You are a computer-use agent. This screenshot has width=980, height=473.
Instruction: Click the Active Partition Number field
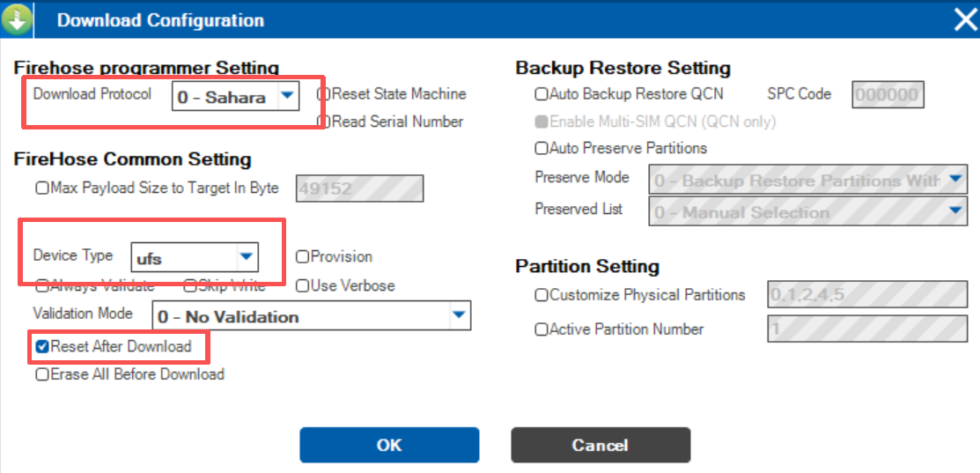867,329
